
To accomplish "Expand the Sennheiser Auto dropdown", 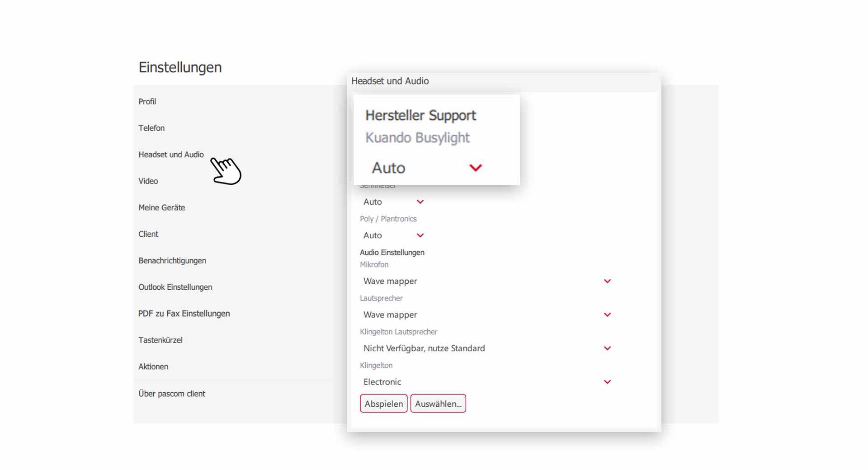I will pyautogui.click(x=393, y=202).
